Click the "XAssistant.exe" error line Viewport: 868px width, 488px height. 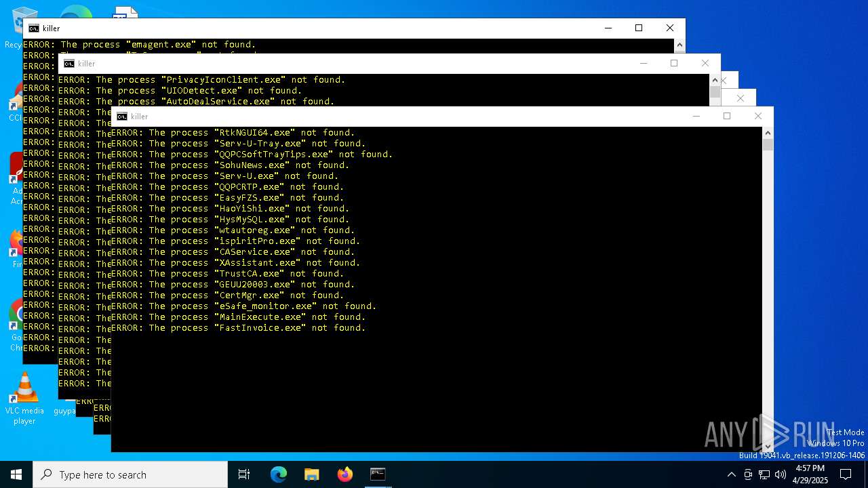[235, 263]
